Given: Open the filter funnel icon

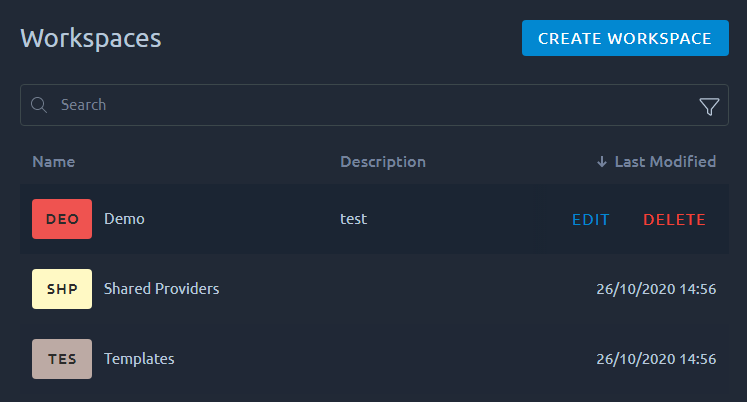Looking at the screenshot, I should coord(709,106).
